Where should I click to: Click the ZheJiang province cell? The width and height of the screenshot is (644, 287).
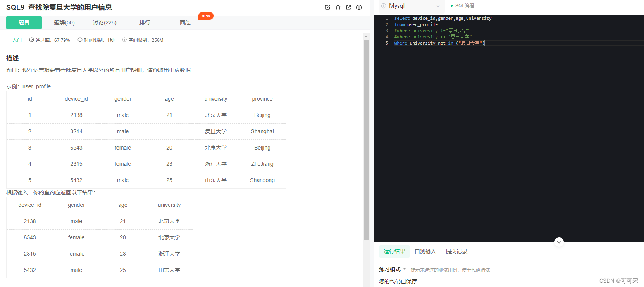(262, 164)
